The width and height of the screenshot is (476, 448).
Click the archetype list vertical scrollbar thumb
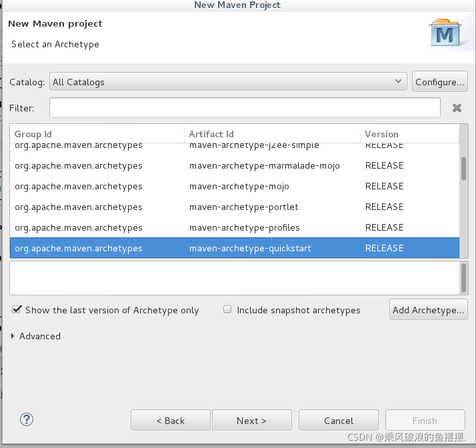[x=463, y=169]
